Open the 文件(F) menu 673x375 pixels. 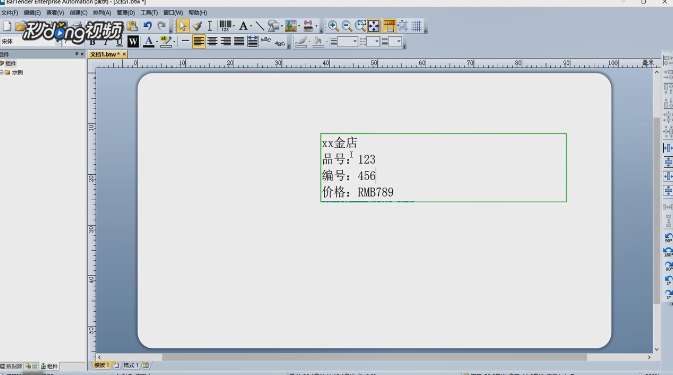coord(9,13)
